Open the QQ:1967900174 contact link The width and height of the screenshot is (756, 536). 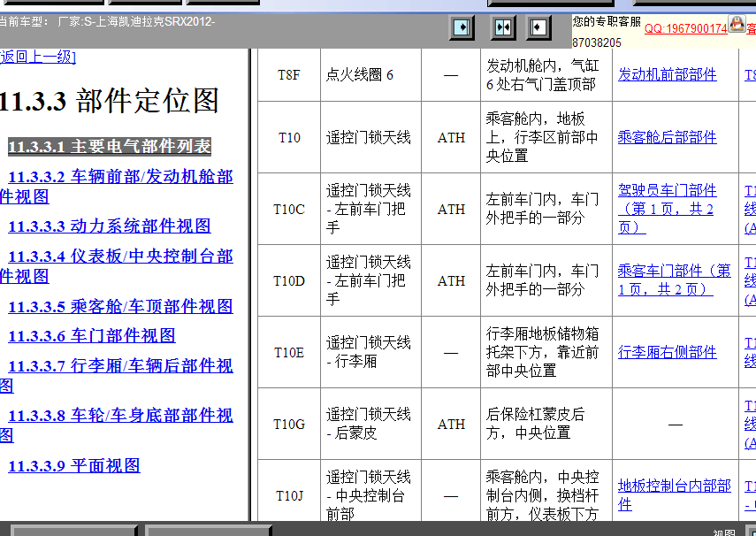pos(685,28)
